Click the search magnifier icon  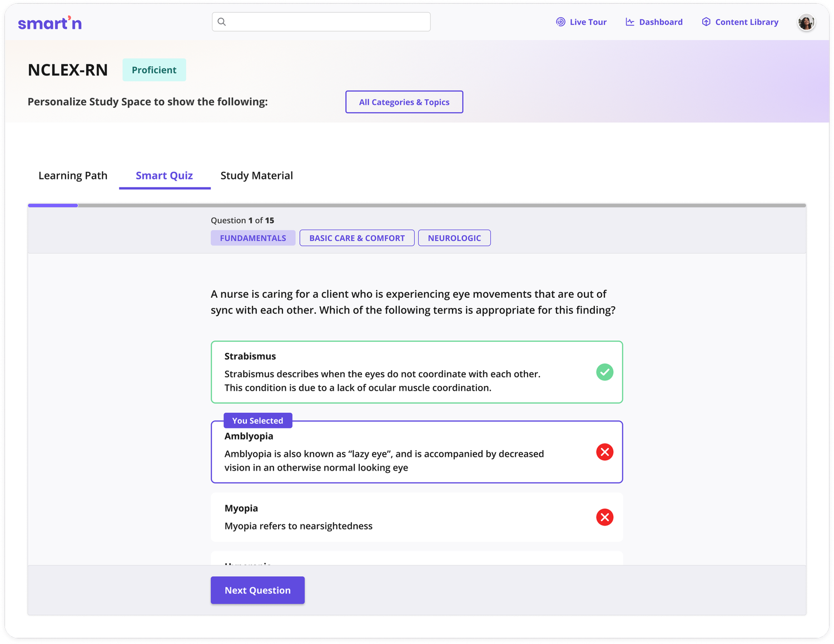(x=222, y=21)
